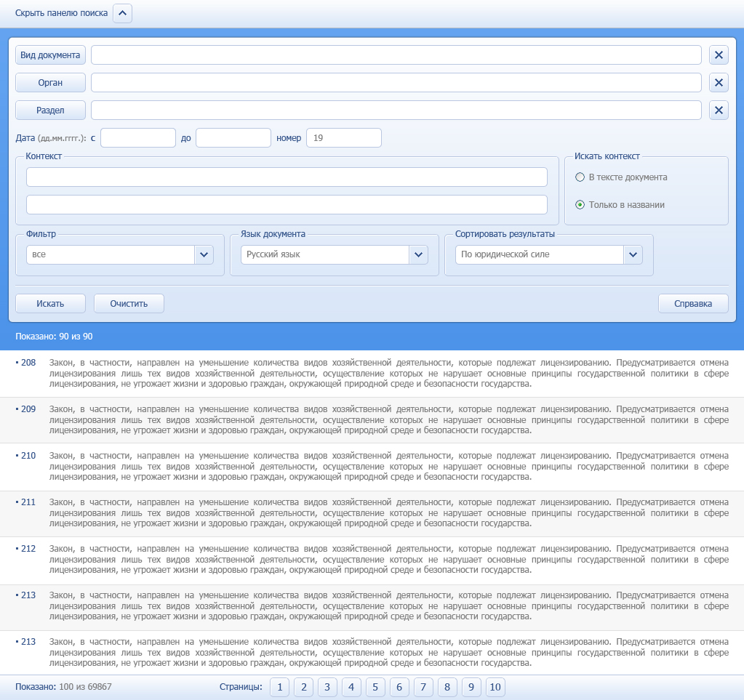Open the Язык документа dropdown
744x700 pixels.
[335, 254]
